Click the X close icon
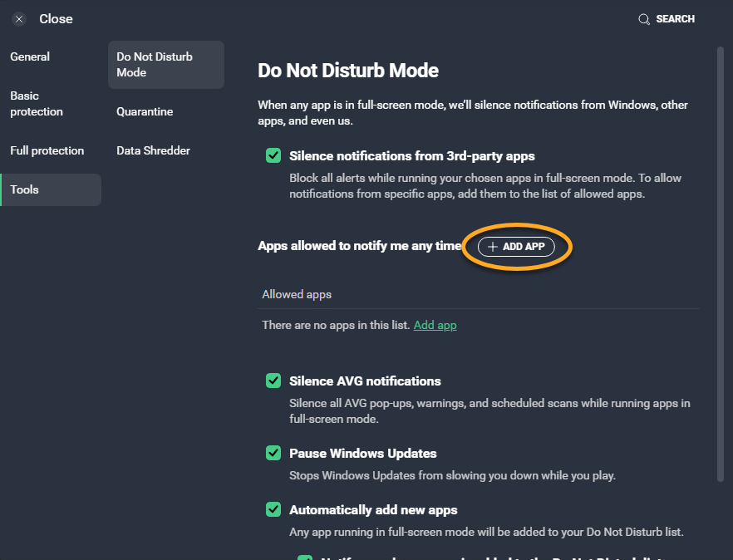The height and width of the screenshot is (560, 733). [19, 19]
